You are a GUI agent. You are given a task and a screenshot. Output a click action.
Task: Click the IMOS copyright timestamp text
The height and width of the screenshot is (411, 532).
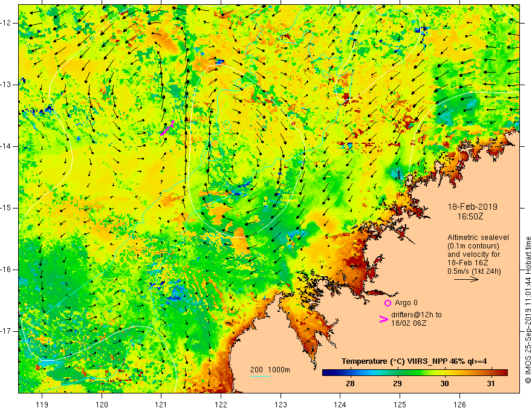[x=528, y=310]
